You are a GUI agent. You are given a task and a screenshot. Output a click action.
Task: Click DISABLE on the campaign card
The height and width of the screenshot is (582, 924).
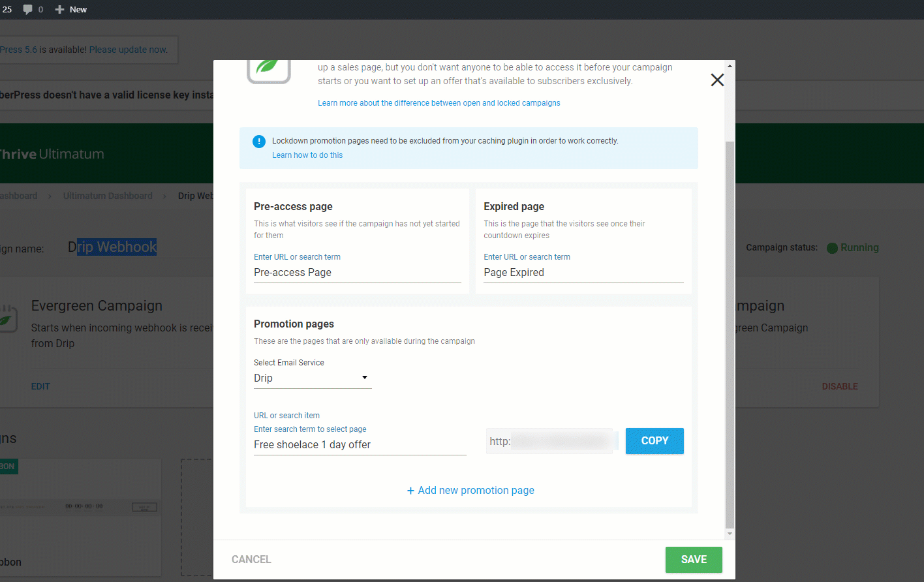click(x=840, y=386)
